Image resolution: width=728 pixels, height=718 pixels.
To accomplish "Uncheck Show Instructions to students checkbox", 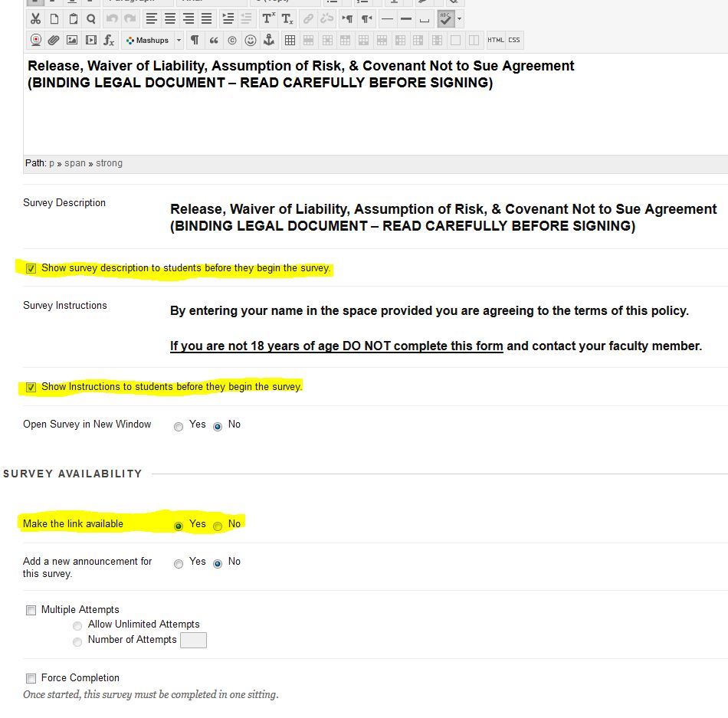I will 31,388.
